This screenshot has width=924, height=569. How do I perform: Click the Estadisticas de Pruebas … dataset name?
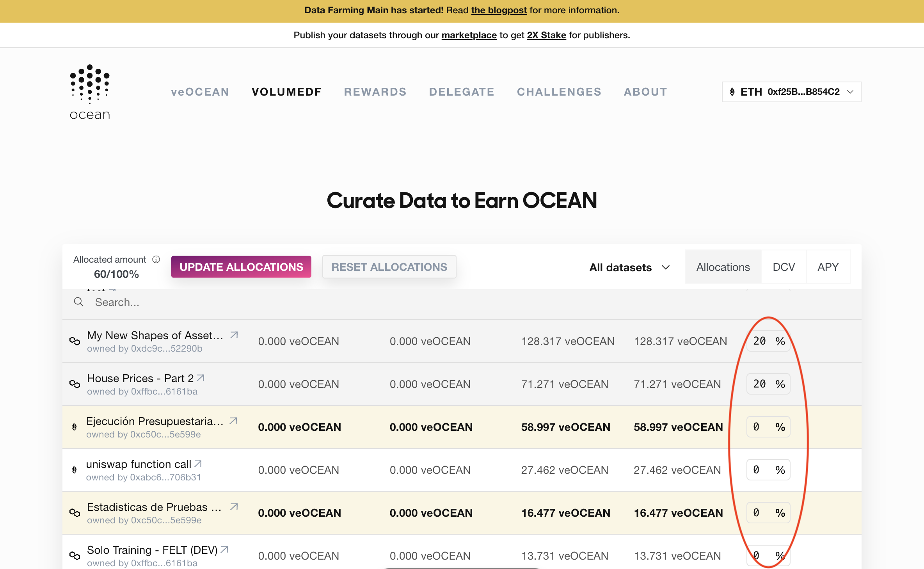pos(154,507)
